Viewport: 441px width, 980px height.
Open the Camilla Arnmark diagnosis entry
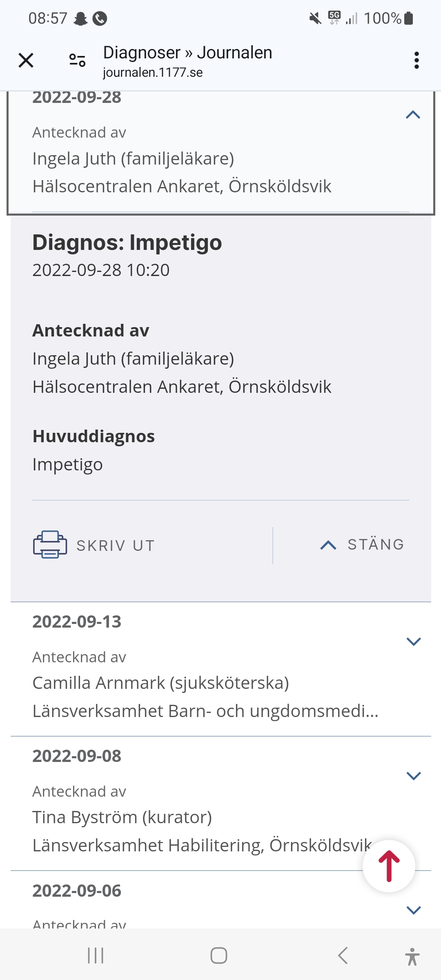(161, 683)
